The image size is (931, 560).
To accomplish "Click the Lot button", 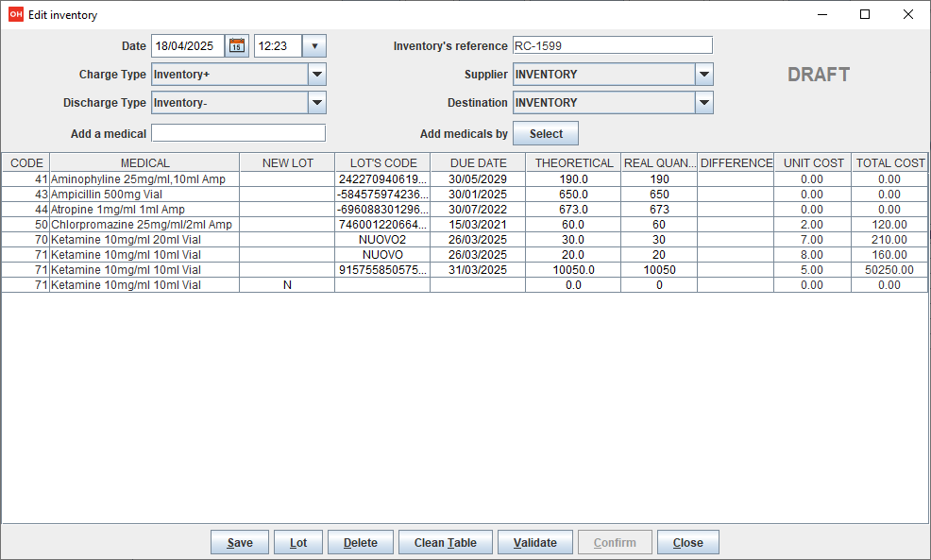I will click(297, 543).
